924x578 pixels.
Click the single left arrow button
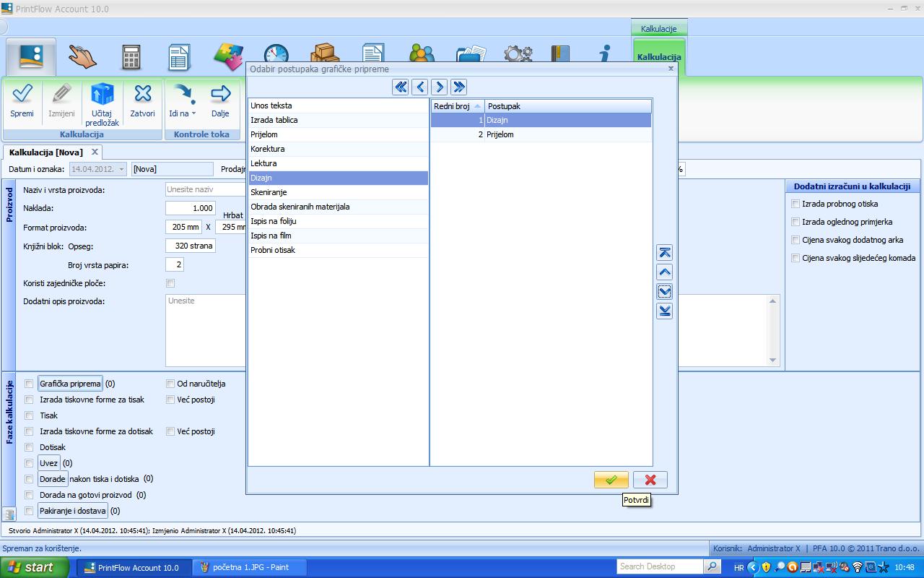coord(420,87)
